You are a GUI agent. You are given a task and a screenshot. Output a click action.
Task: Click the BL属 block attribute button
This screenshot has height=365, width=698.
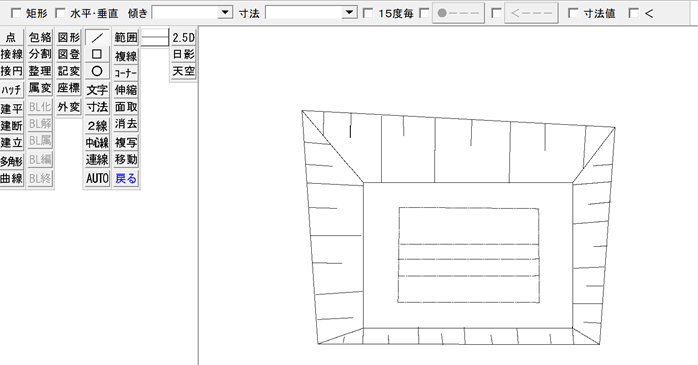coord(40,141)
